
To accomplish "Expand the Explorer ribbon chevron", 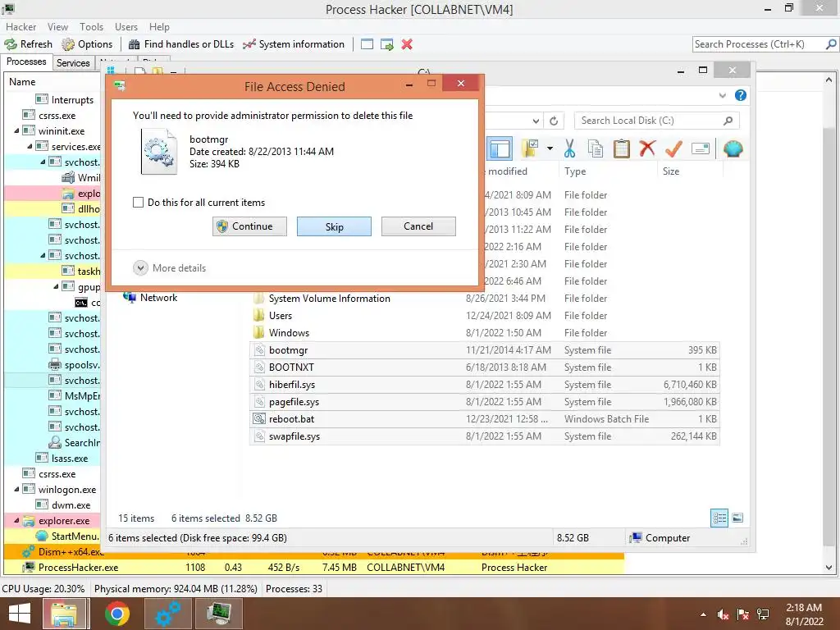I will pyautogui.click(x=723, y=95).
